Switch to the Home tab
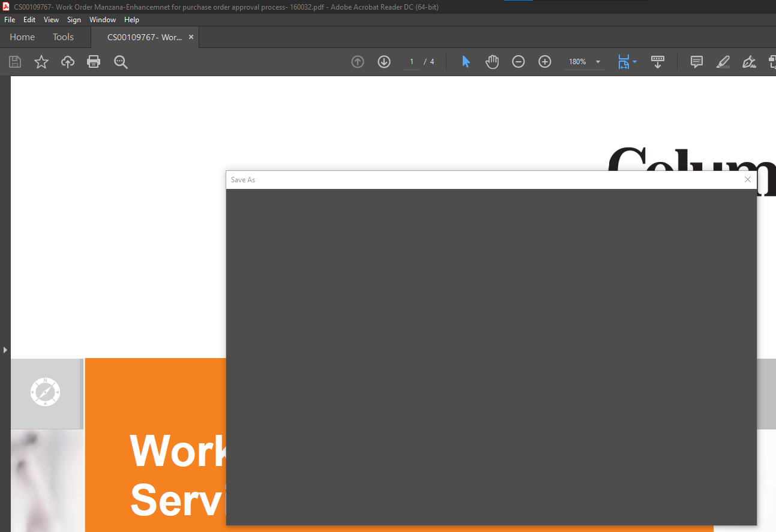The image size is (776, 532). pos(22,37)
